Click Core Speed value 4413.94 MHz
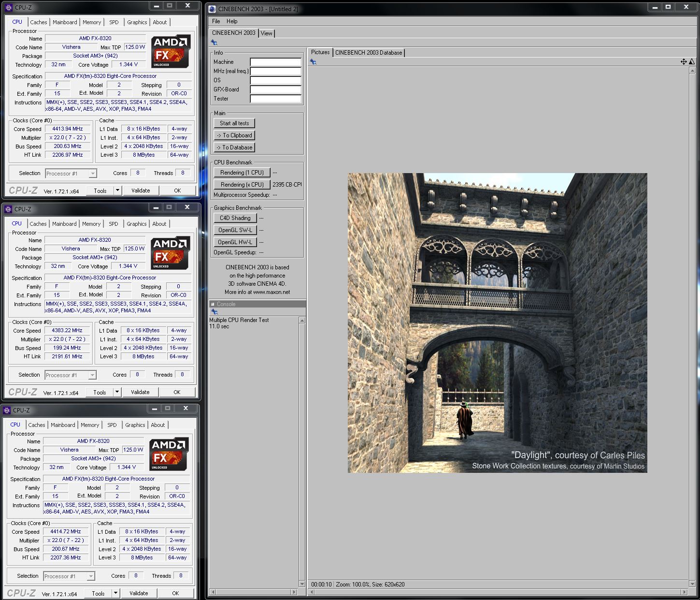Viewport: 700px width, 600px height. [68, 129]
